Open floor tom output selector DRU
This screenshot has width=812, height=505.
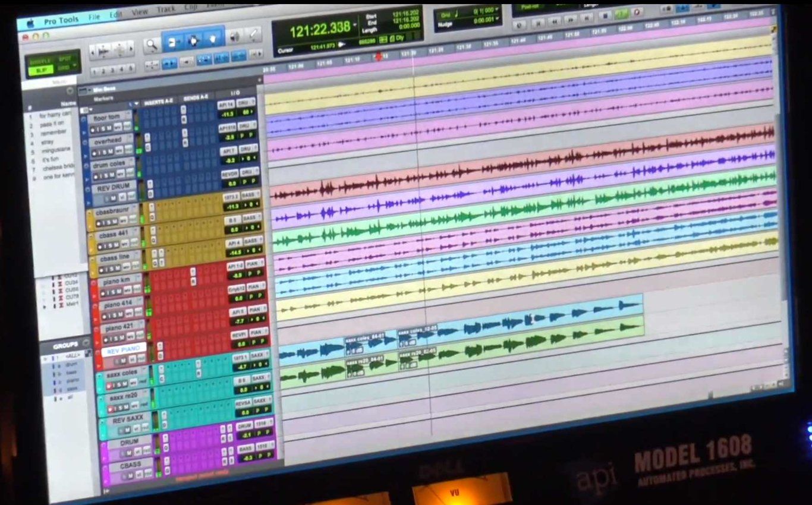click(x=246, y=103)
